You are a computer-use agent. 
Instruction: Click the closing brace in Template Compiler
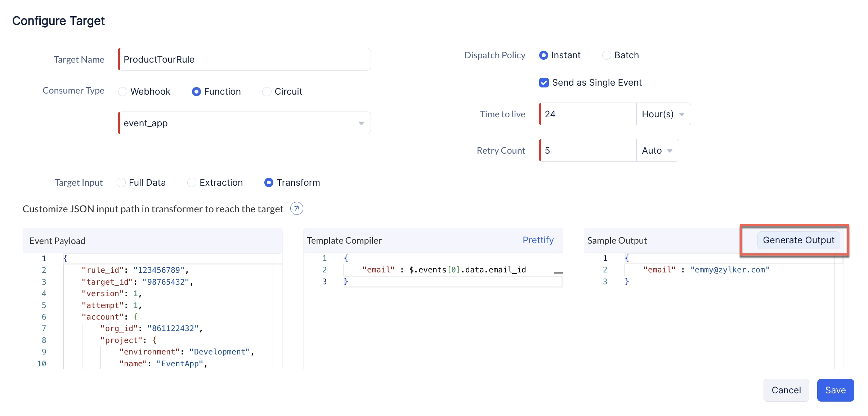346,281
